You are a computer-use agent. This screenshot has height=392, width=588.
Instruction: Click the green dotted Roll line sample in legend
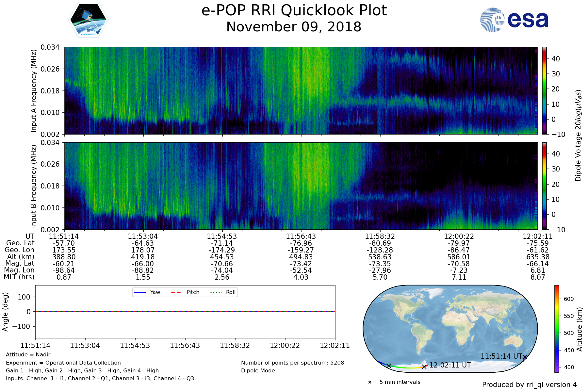[215, 292]
